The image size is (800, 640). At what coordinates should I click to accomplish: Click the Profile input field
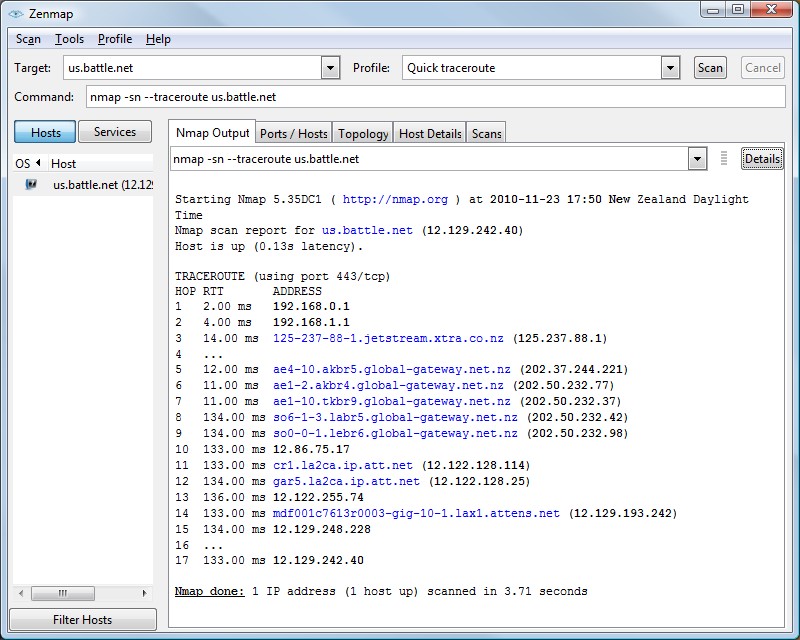[532, 68]
